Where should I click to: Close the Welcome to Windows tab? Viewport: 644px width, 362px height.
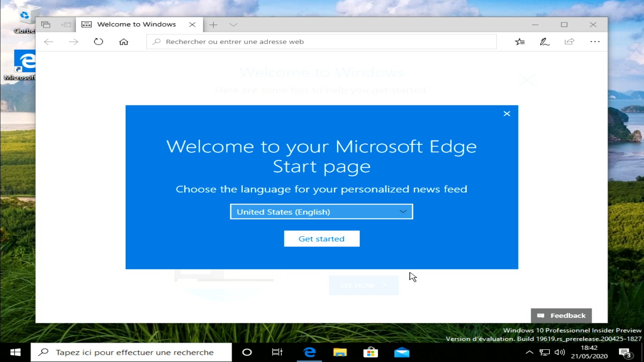(192, 25)
